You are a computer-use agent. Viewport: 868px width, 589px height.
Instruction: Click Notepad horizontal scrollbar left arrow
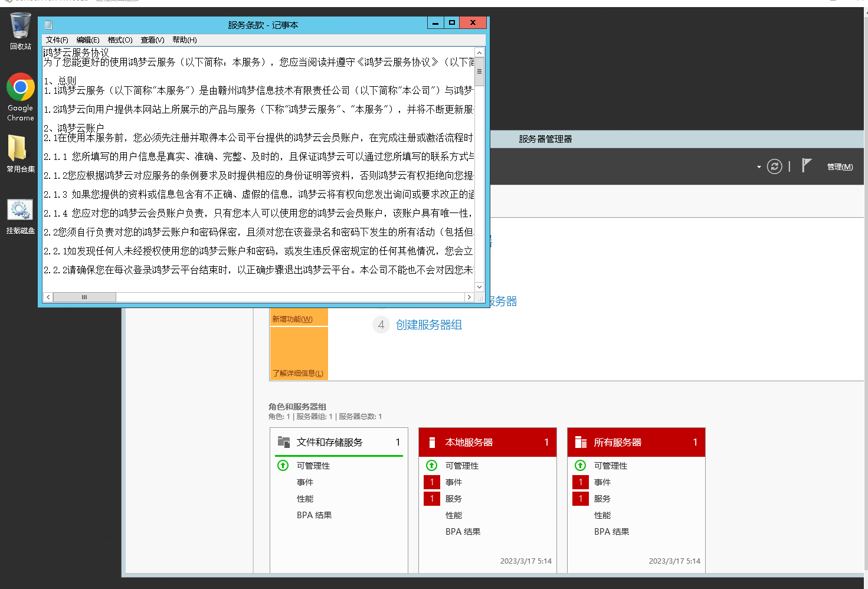point(48,297)
